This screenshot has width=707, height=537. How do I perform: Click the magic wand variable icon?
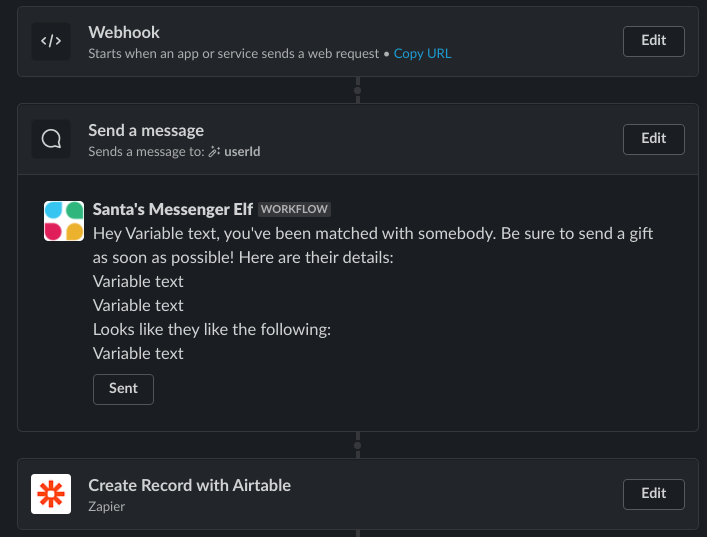(213, 152)
